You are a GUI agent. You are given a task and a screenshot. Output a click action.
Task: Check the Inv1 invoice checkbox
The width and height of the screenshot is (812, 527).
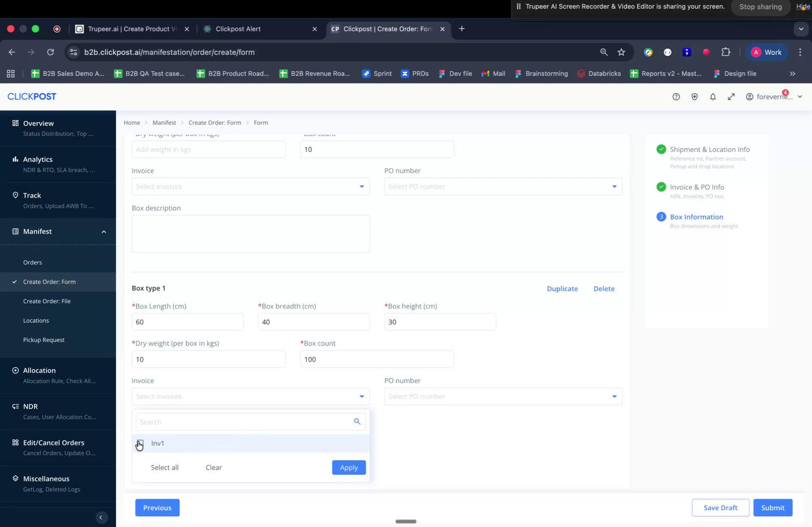[x=140, y=443]
